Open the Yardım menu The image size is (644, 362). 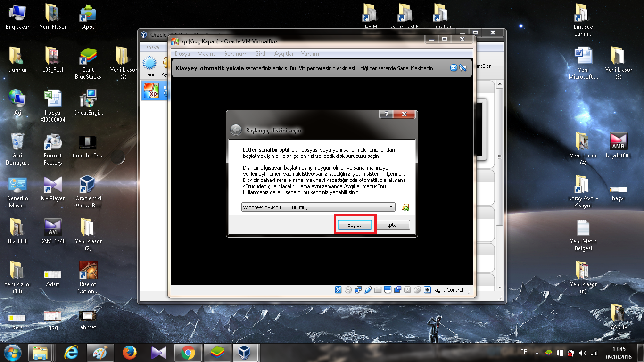(310, 54)
